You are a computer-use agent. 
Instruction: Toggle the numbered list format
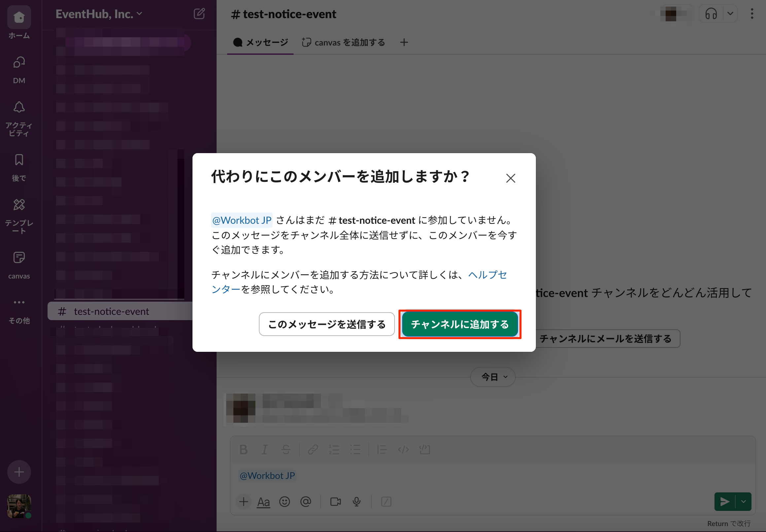(x=334, y=450)
